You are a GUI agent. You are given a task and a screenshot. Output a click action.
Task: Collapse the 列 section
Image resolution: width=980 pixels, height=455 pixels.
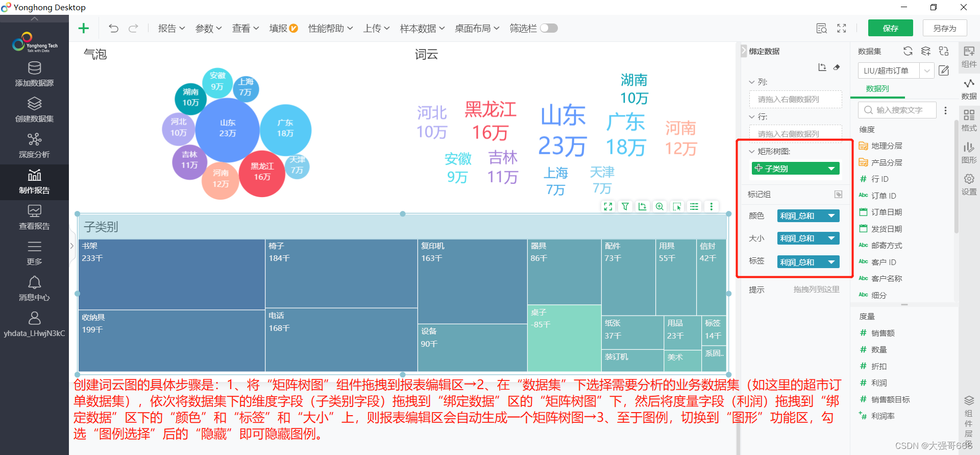pyautogui.click(x=752, y=82)
